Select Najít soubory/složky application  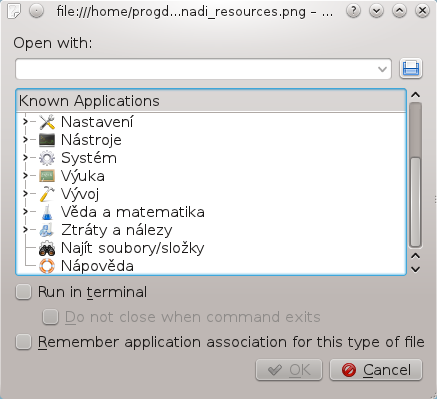(132, 248)
